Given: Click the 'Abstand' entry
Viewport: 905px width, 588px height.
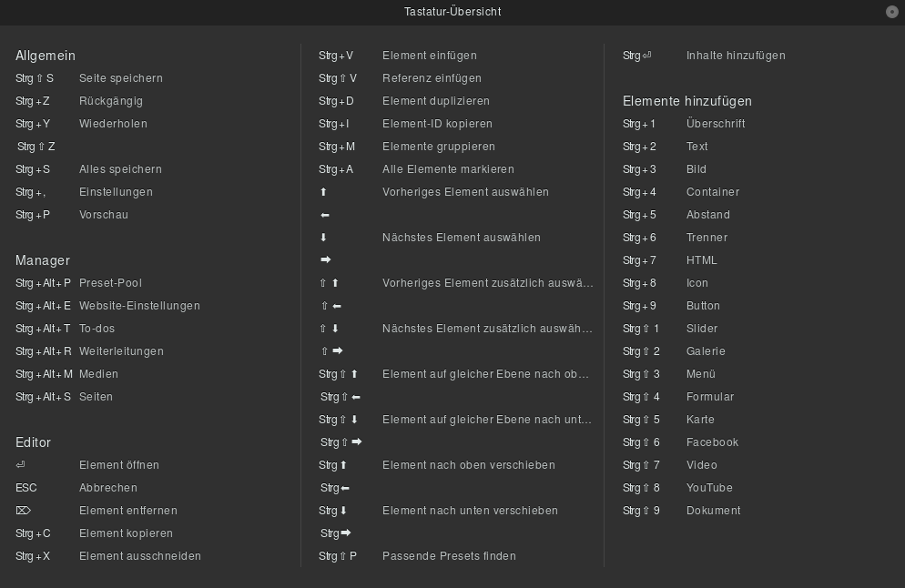Looking at the screenshot, I should (x=708, y=215).
